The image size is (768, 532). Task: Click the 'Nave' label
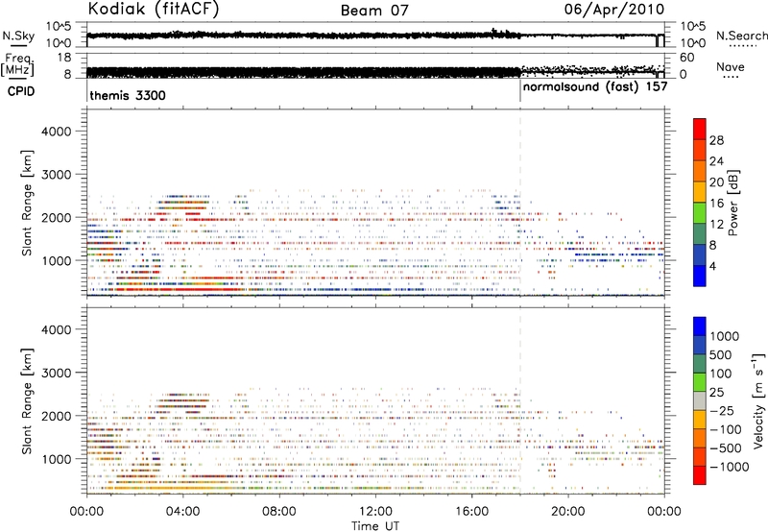click(731, 66)
